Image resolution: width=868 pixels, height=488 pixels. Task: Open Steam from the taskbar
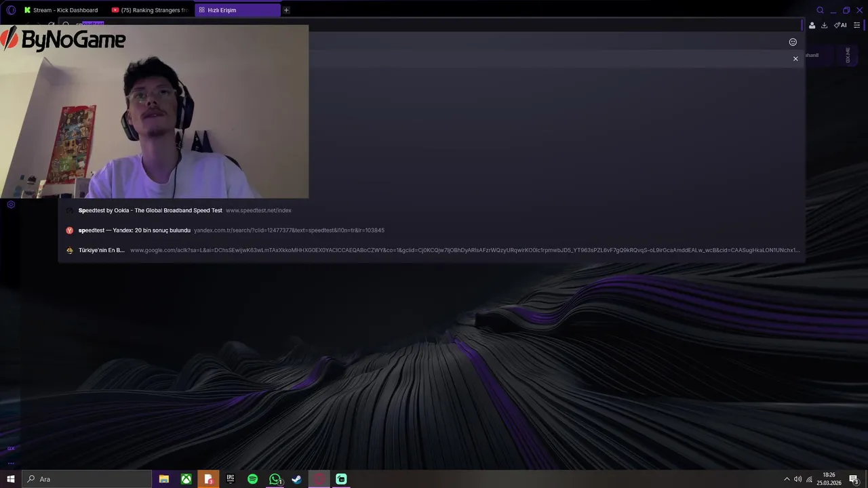point(297,479)
